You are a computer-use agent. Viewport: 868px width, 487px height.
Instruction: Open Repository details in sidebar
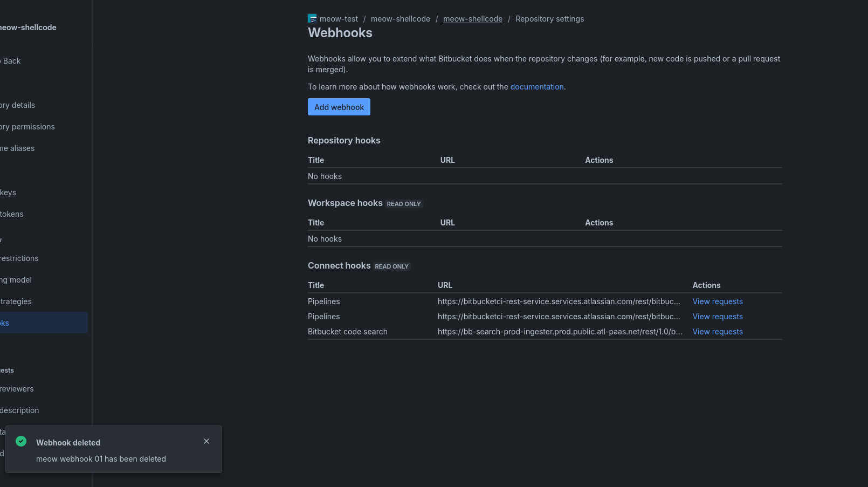tap(17, 105)
